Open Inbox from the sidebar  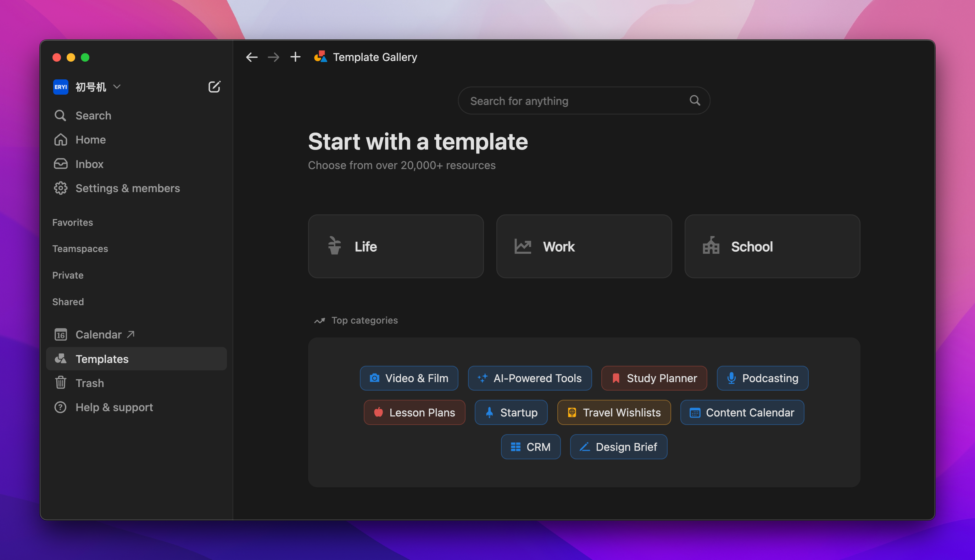point(89,164)
